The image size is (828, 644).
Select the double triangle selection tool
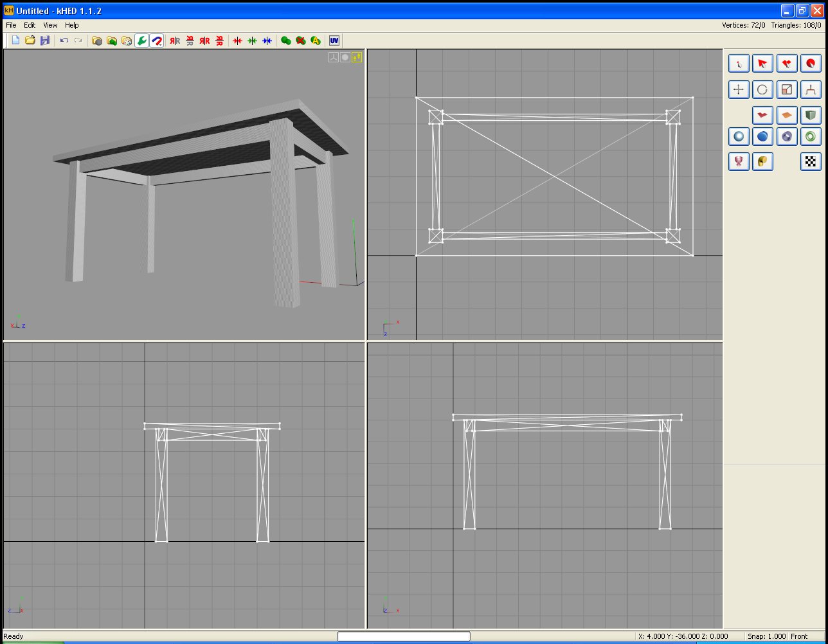pyautogui.click(x=787, y=64)
